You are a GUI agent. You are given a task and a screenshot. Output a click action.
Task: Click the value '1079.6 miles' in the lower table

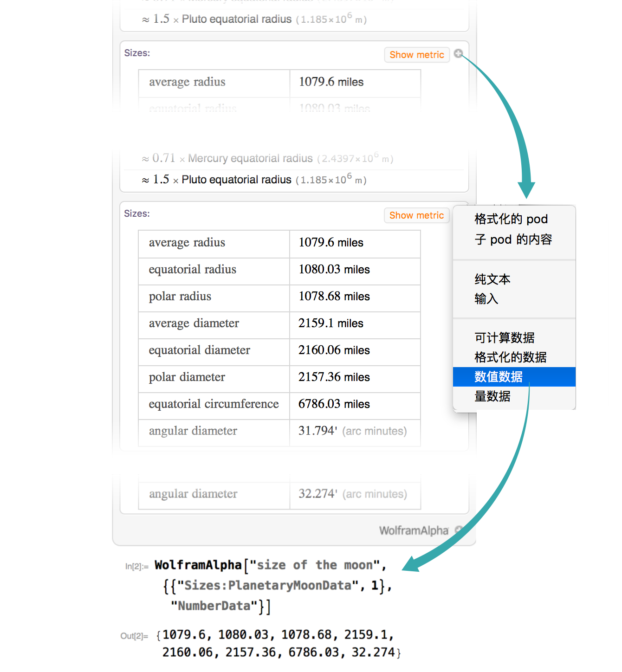click(x=331, y=243)
